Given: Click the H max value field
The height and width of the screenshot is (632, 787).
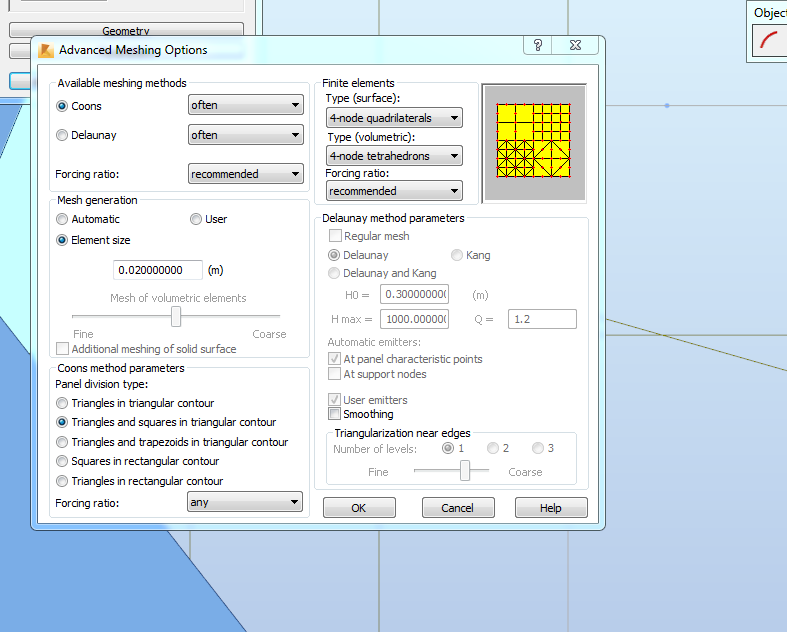Looking at the screenshot, I should click(x=415, y=319).
